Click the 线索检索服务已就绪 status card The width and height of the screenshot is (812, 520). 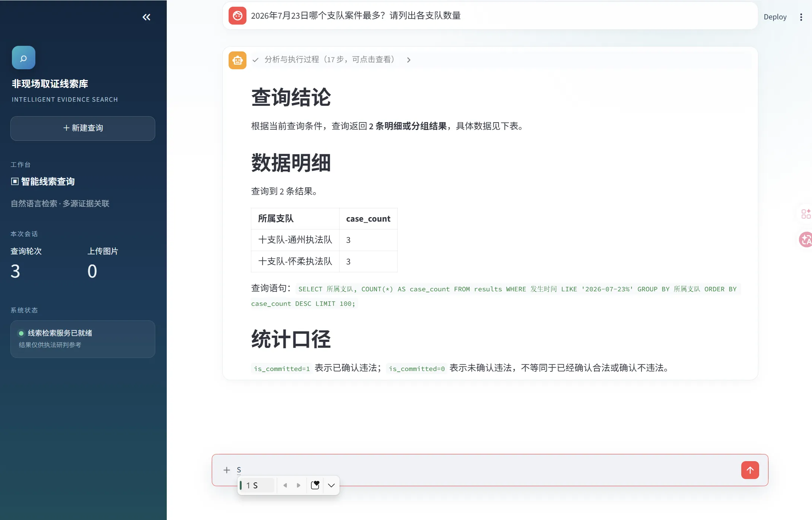click(83, 339)
